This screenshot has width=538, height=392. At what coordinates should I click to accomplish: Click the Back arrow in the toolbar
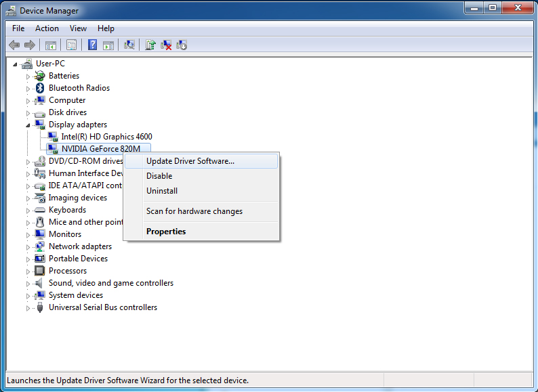[14, 45]
